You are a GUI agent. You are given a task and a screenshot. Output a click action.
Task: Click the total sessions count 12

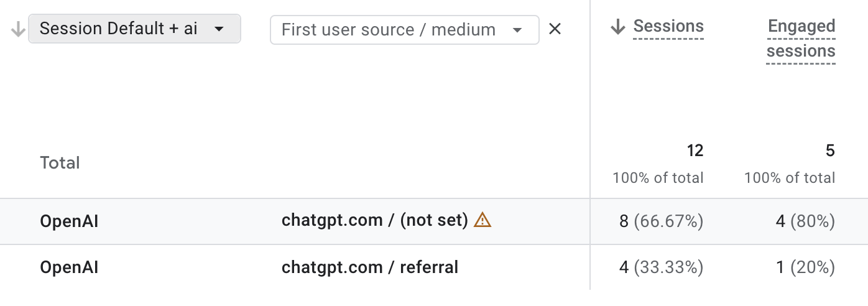695,151
